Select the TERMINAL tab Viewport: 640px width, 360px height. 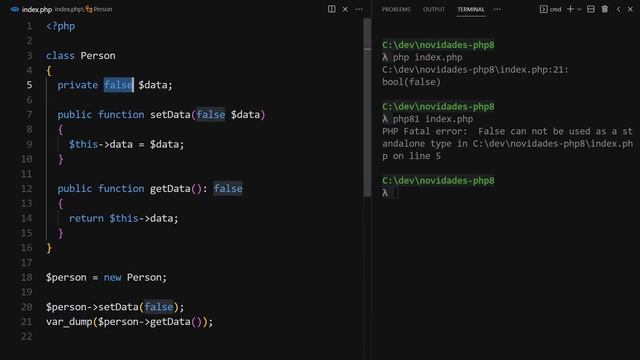(471, 9)
